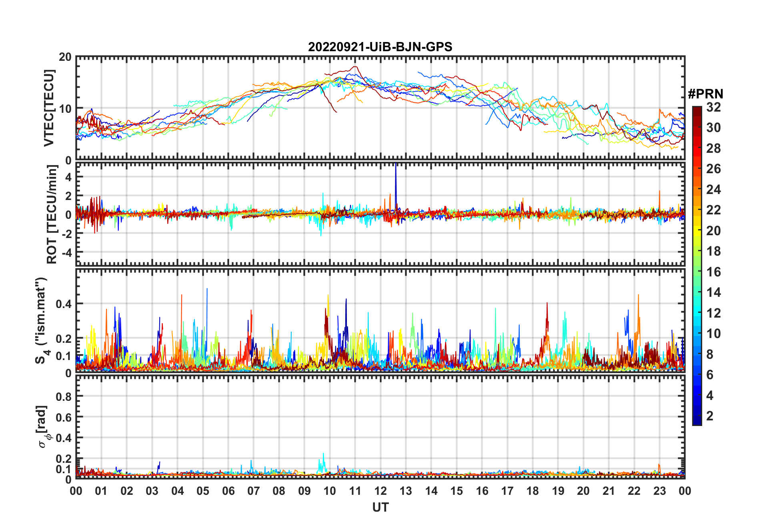The image size is (761, 532).
Task: Click the S4 ("ism.mat") axis label
Action: coord(42,320)
